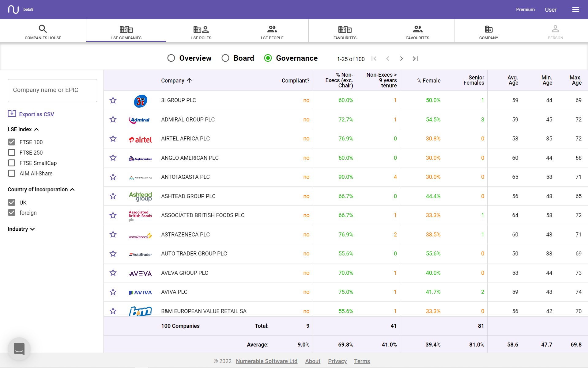Screen dimensions: 588x368
Task: Star AIRTEL AFRICA PLC row
Action: click(x=113, y=139)
